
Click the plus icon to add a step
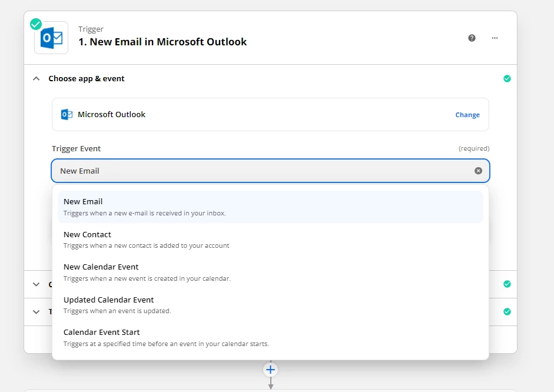[271, 370]
